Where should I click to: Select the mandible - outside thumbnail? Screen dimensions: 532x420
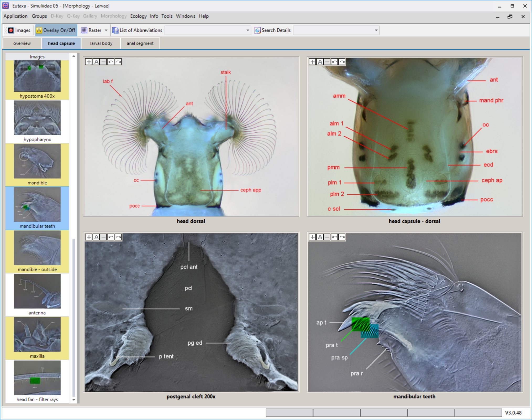click(x=37, y=251)
